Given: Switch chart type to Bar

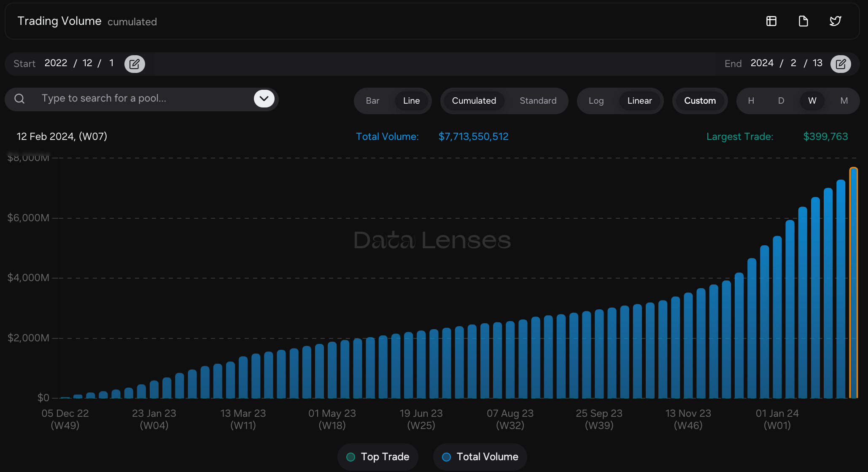Looking at the screenshot, I should point(372,101).
